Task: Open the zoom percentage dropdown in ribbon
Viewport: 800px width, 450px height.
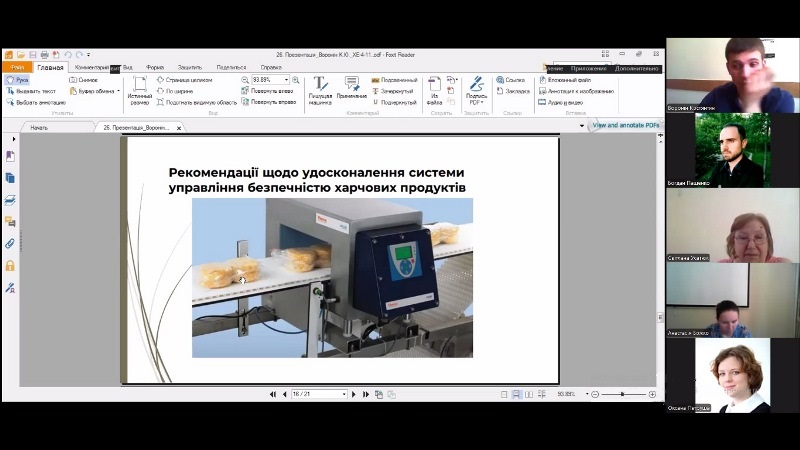Action: pyautogui.click(x=286, y=79)
